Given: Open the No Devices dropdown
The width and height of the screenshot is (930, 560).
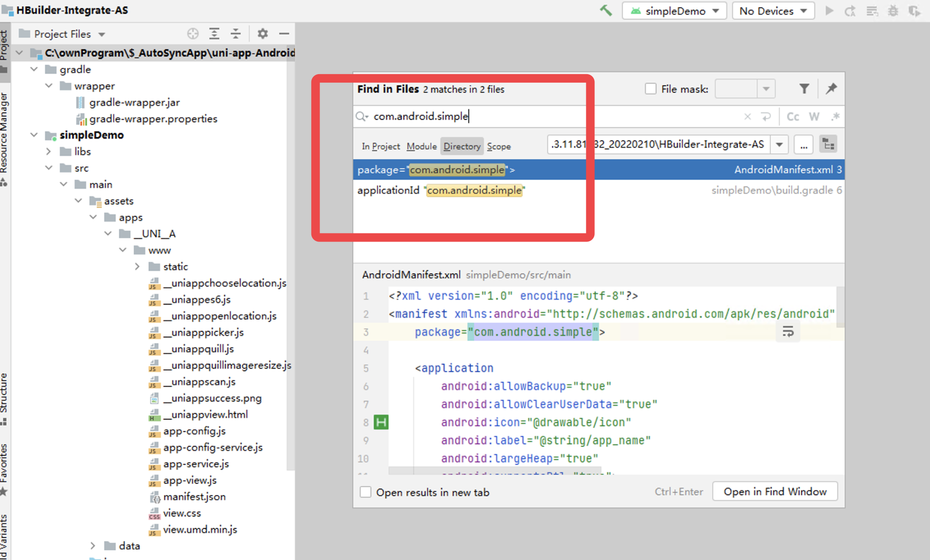Looking at the screenshot, I should point(773,10).
